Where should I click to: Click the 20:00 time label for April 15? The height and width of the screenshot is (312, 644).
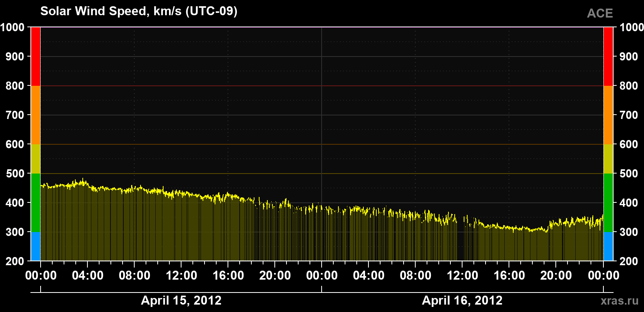coord(275,276)
